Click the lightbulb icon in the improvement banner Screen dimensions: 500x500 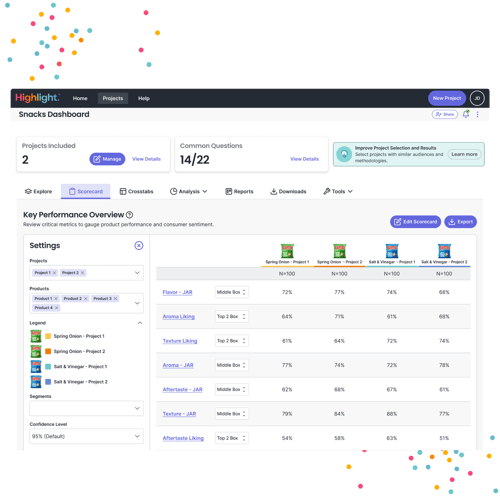click(344, 154)
